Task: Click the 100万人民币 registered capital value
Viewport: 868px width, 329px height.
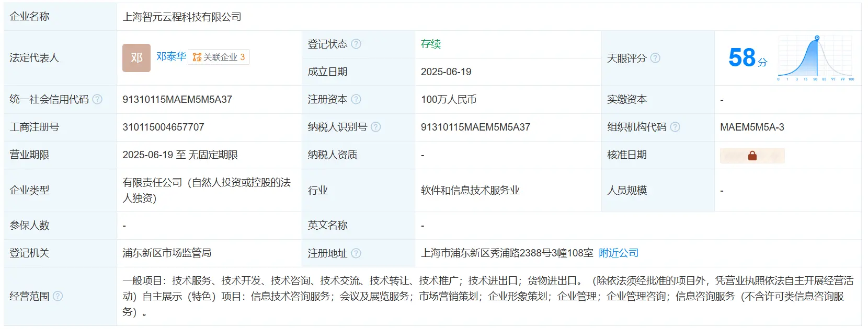Action: coord(449,99)
